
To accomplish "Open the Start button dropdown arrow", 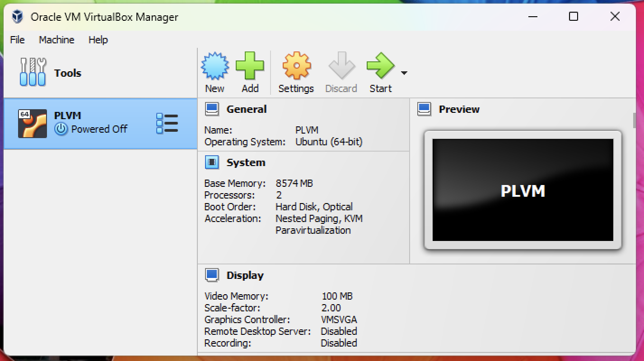I will coord(403,72).
